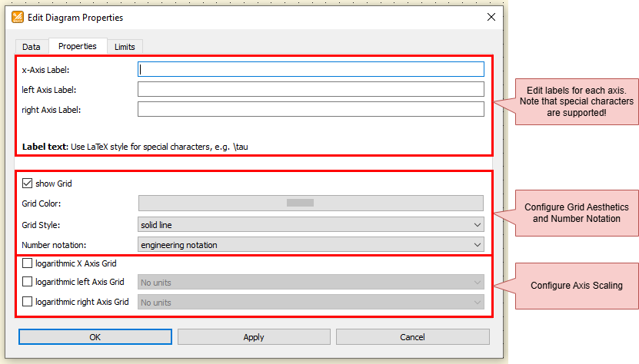Screen dimensions: 639x364
Task: Open the Limits tab
Action: [x=125, y=47]
